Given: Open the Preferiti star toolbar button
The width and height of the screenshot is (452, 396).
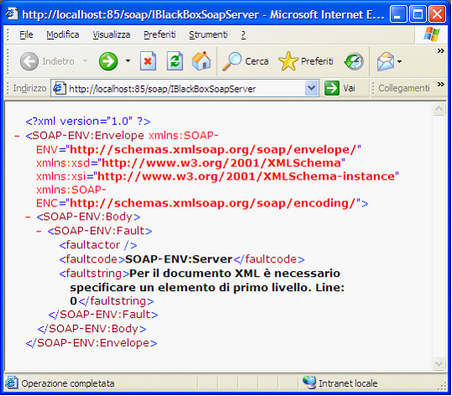Looking at the screenshot, I should pyautogui.click(x=306, y=61).
